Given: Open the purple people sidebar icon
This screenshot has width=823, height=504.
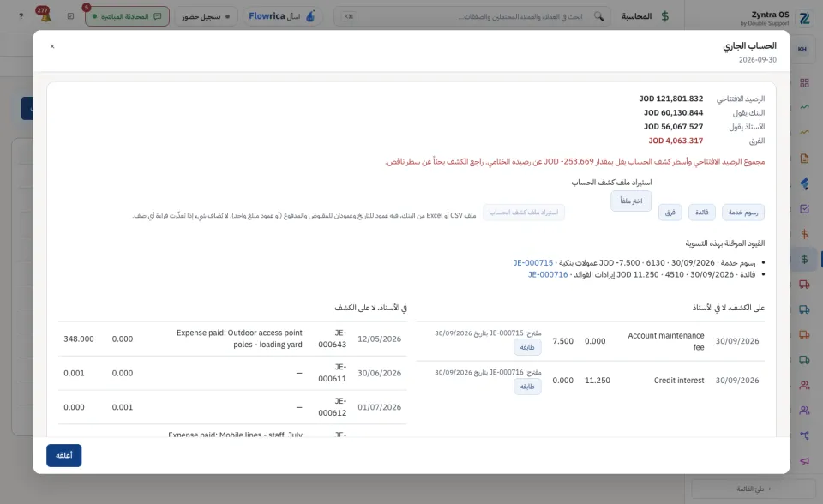Looking at the screenshot, I should (804, 410).
